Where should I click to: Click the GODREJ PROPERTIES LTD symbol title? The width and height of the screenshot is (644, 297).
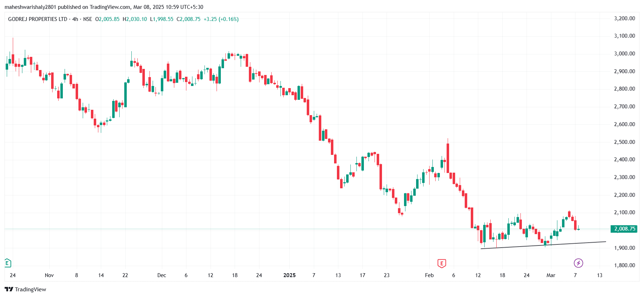tap(38, 19)
